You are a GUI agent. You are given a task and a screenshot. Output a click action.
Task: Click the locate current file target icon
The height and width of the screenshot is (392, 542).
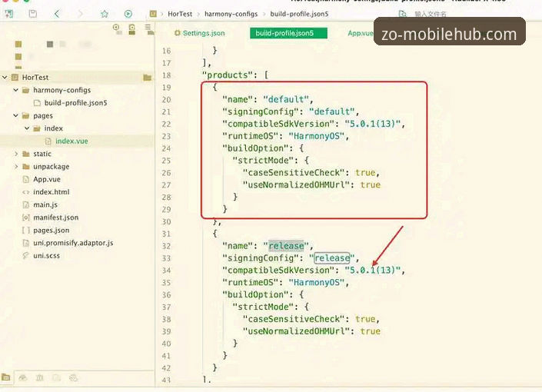117,28
